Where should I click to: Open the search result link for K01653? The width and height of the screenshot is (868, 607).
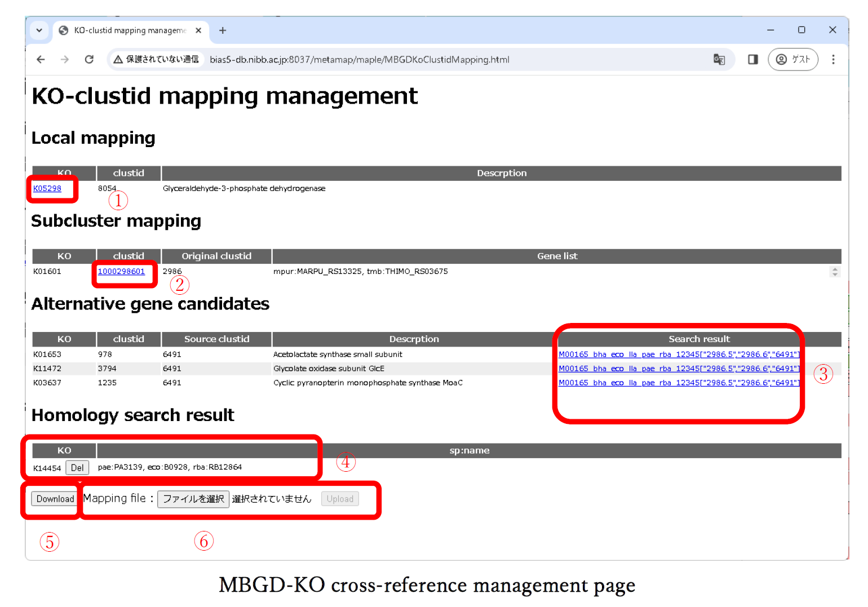679,355
